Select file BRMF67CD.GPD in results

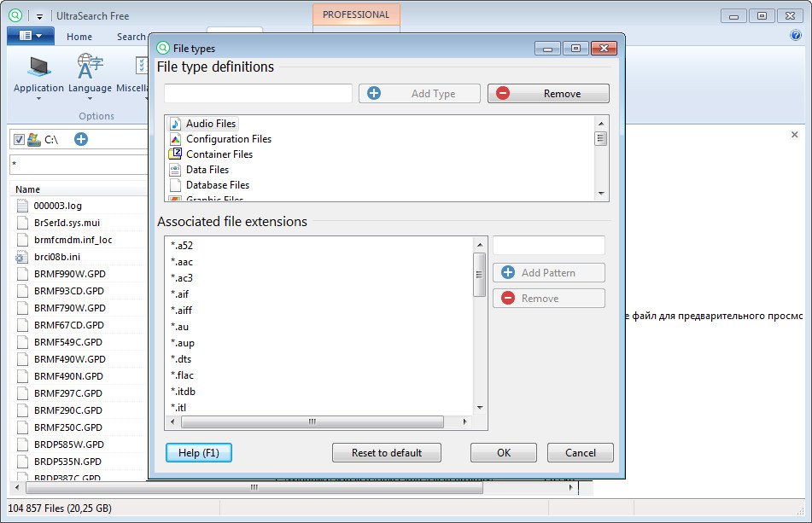[69, 325]
